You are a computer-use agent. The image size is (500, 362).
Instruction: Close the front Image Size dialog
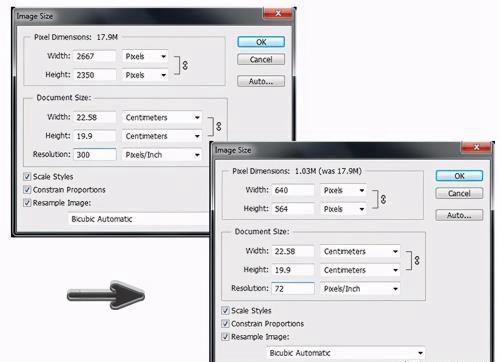(x=476, y=147)
